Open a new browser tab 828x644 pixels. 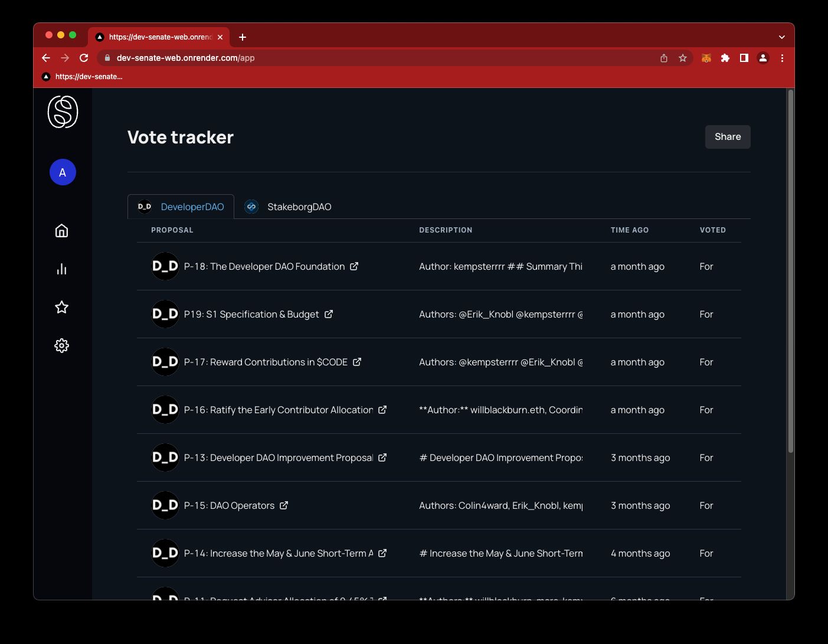[243, 37]
